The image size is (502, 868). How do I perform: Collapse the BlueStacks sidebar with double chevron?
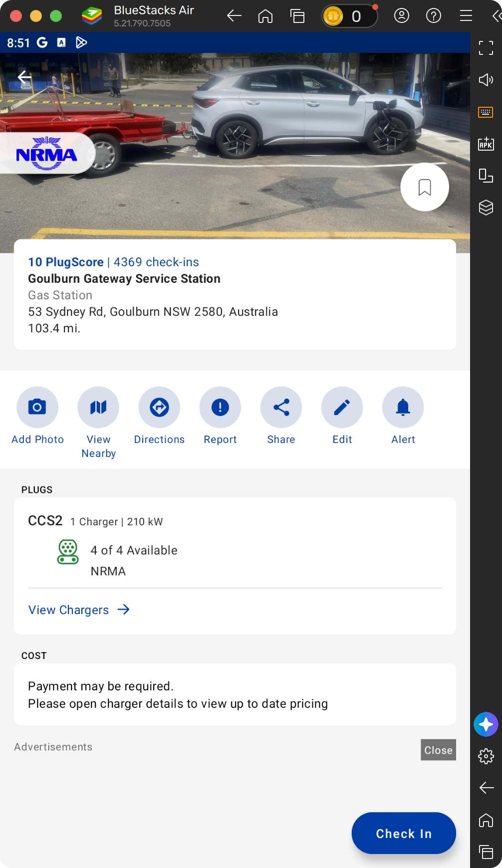click(x=497, y=16)
